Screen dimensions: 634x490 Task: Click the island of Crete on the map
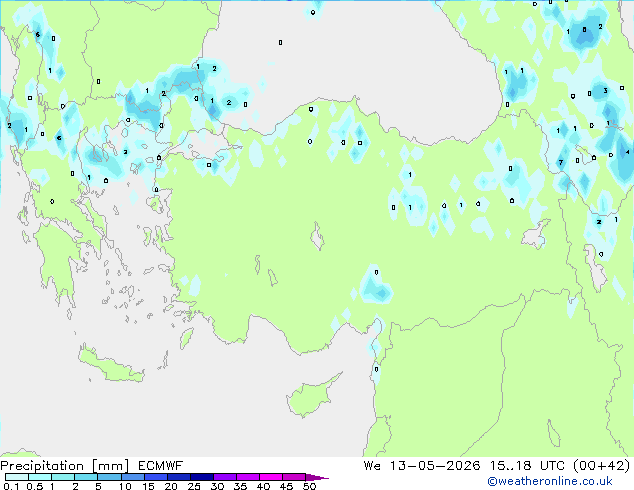[x=111, y=365]
